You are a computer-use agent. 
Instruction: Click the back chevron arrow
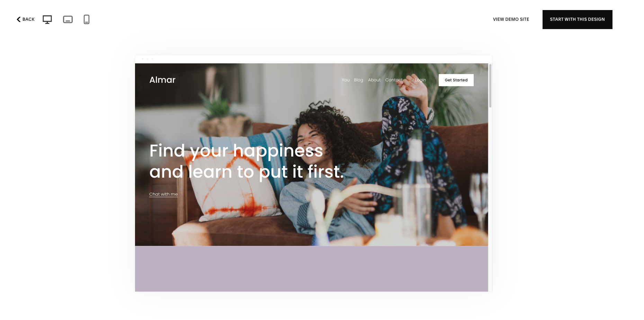pyautogui.click(x=19, y=19)
